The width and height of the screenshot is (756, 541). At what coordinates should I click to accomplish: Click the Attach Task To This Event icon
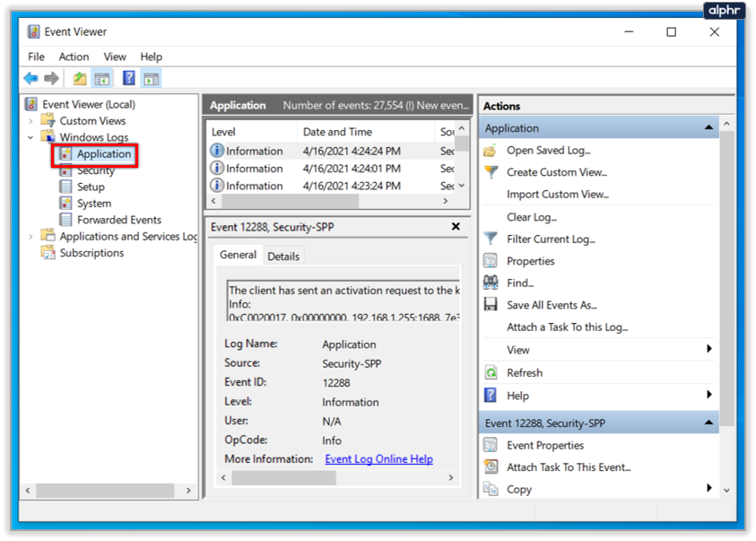pos(491,467)
